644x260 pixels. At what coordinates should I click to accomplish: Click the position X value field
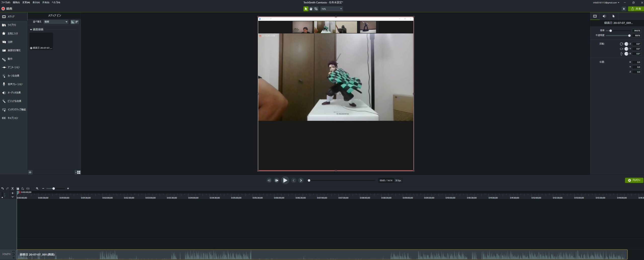coord(636,62)
